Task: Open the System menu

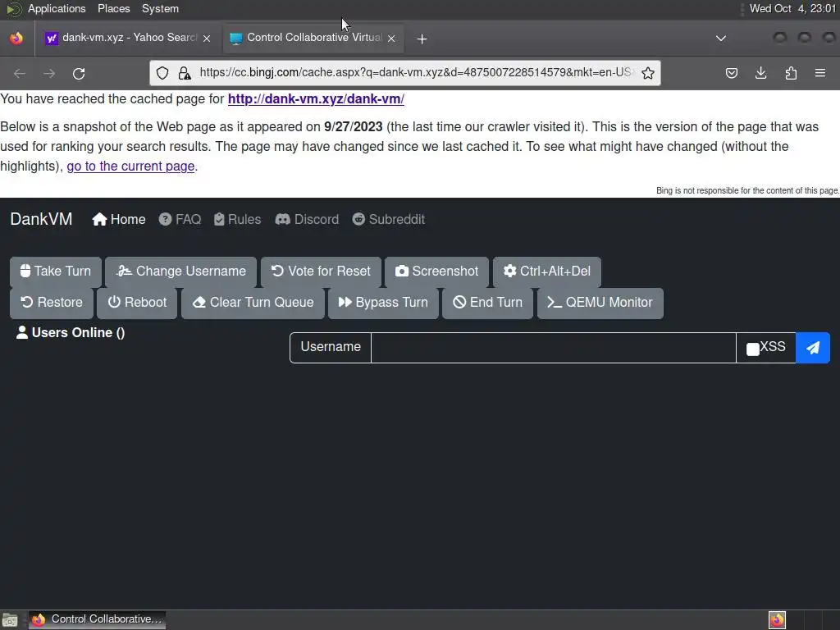Action: pos(160,8)
